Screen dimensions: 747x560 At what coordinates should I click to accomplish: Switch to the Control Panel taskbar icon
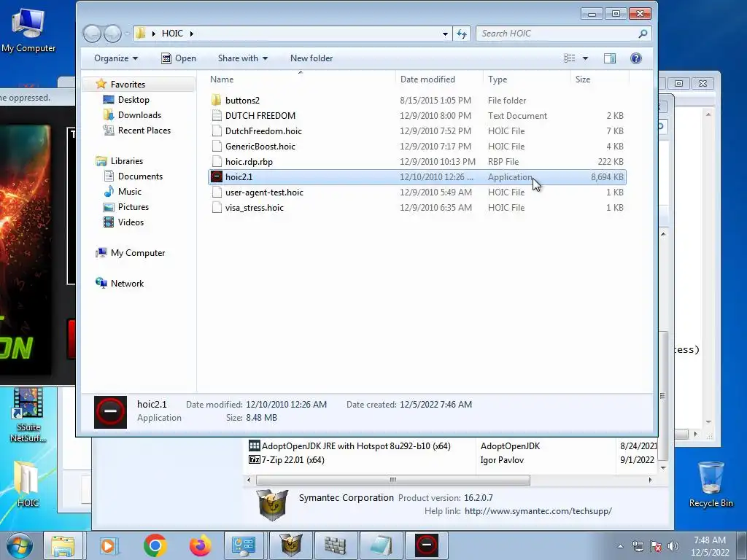244,545
